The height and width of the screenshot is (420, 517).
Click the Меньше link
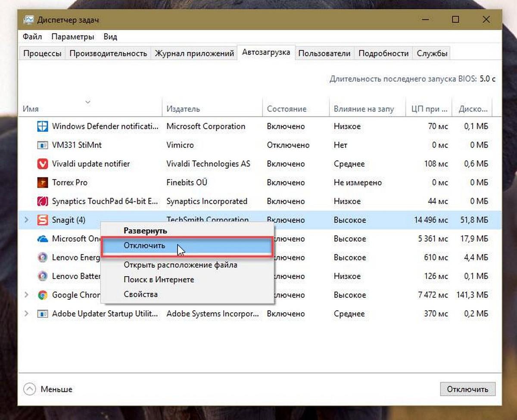tap(56, 389)
